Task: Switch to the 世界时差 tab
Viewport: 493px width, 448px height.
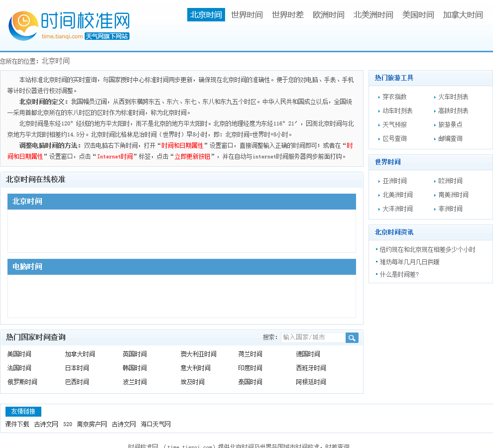Action: [x=287, y=15]
